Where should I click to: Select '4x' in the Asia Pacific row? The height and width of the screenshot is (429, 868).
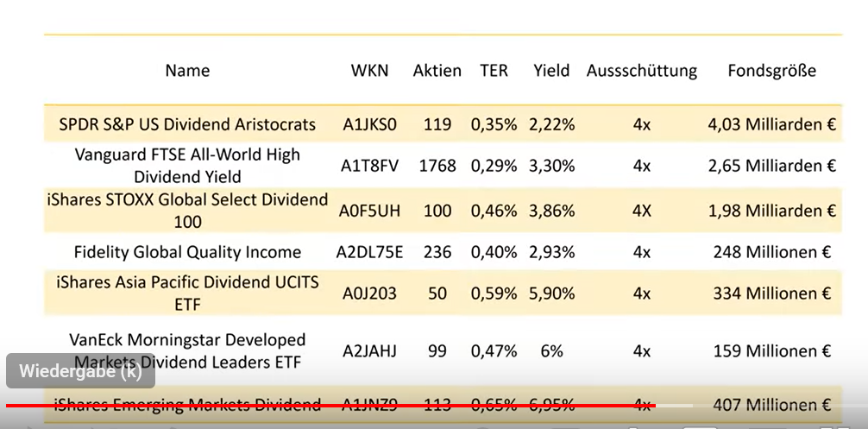(x=642, y=293)
